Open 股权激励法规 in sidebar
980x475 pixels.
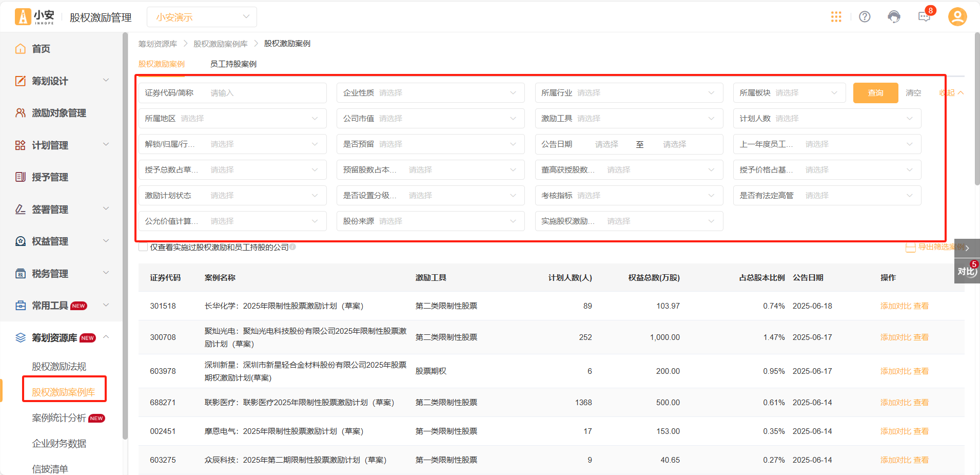[59, 367]
